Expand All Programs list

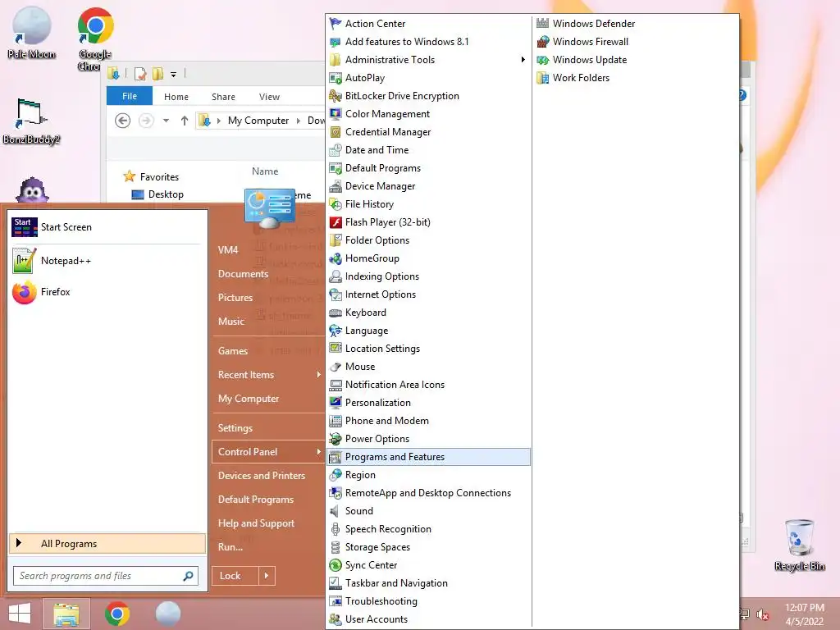[107, 544]
